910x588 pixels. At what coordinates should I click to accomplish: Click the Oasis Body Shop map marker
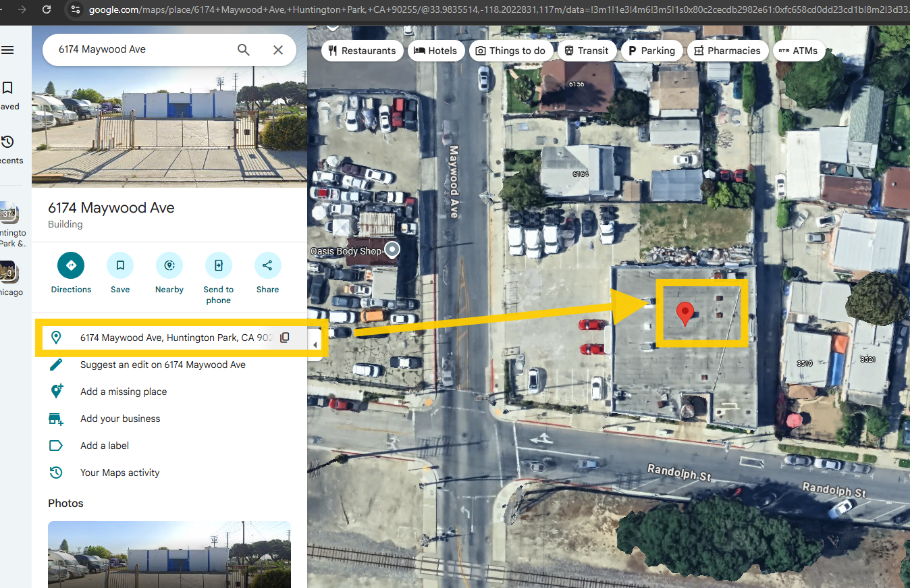(392, 250)
